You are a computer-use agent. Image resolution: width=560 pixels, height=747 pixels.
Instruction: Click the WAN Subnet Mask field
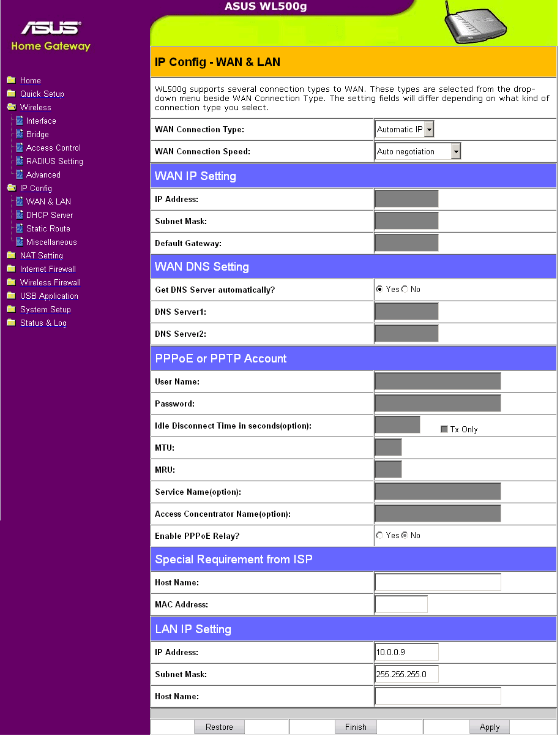click(407, 221)
